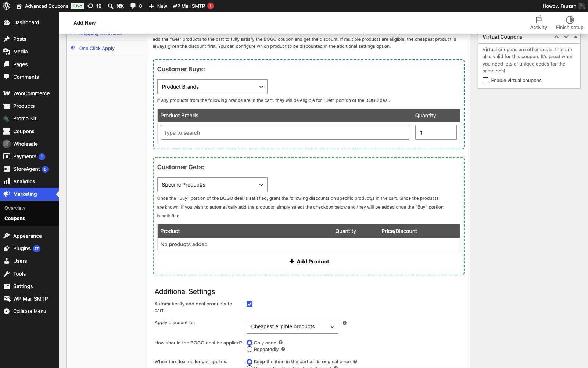Open the Customer Buys Product Brands dropdown
This screenshot has width=588, height=368.
(x=212, y=87)
